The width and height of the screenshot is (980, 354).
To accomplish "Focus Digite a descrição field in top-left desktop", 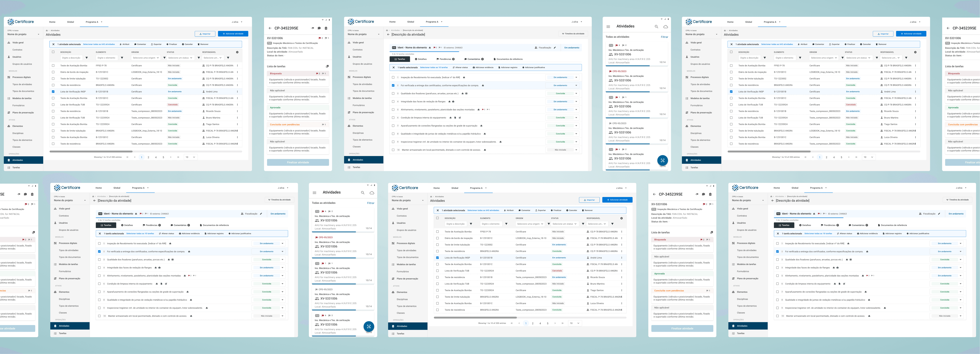I will click(x=71, y=58).
